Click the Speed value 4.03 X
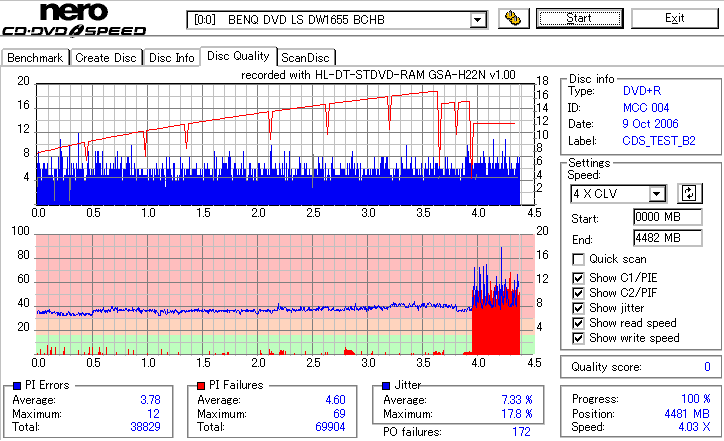Viewport: 724px width, 441px height. click(694, 427)
